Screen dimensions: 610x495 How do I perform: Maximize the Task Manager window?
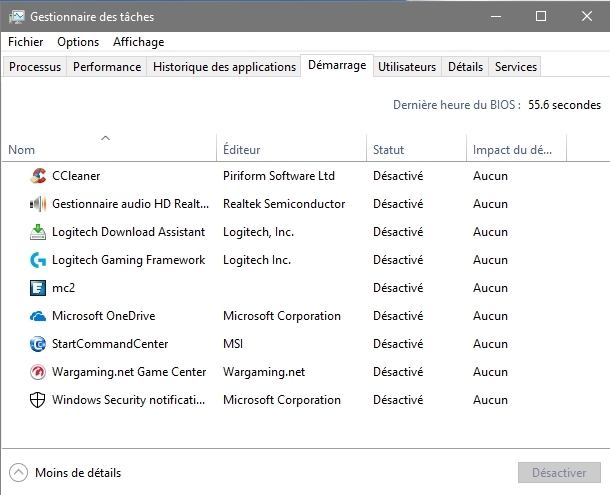[x=541, y=16]
